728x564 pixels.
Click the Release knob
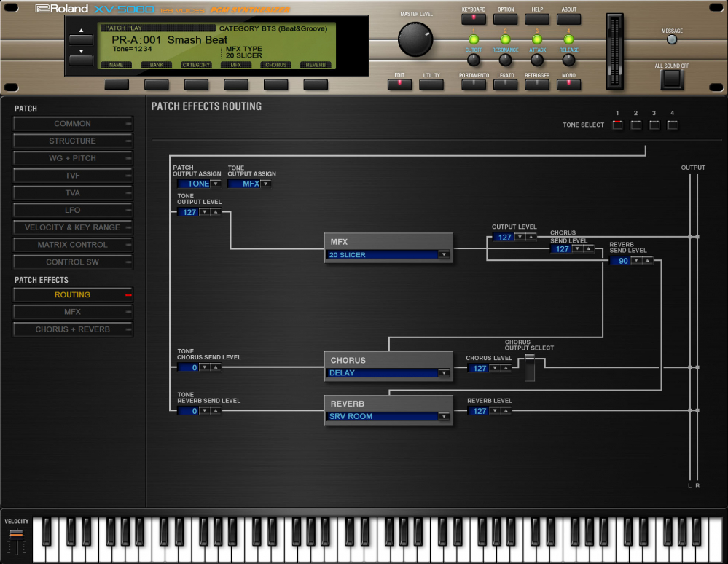[568, 60]
